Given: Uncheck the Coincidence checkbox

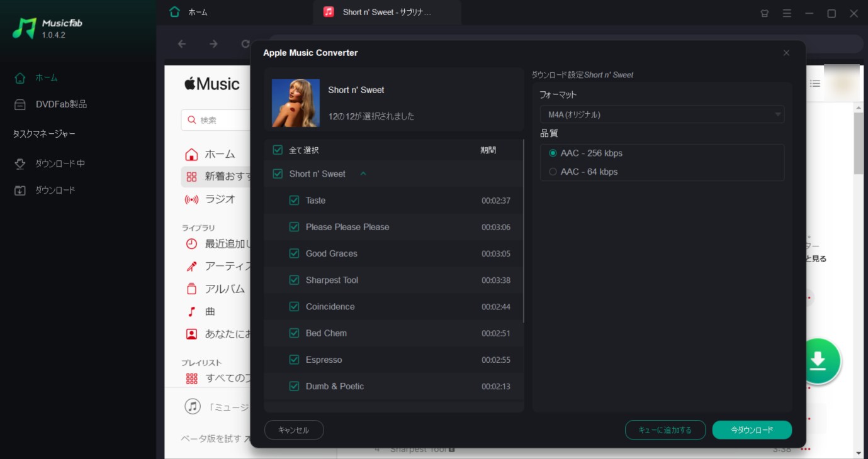Looking at the screenshot, I should point(294,307).
